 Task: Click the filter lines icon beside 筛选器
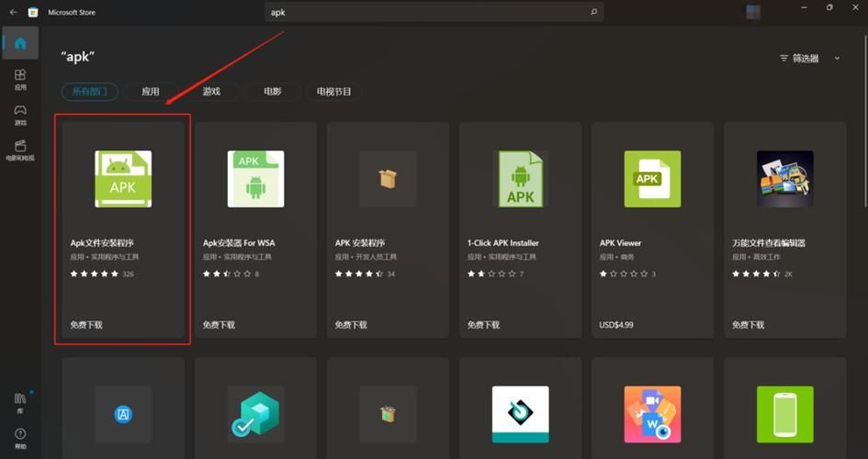[783, 58]
